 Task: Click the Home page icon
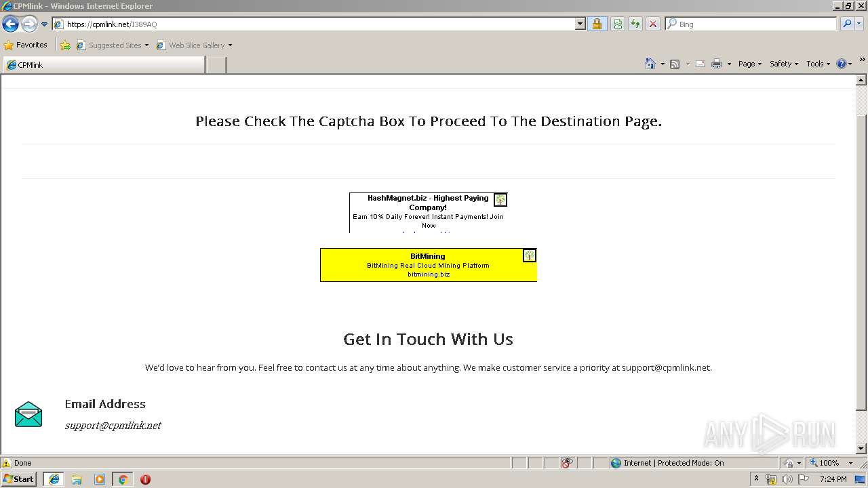coord(650,64)
